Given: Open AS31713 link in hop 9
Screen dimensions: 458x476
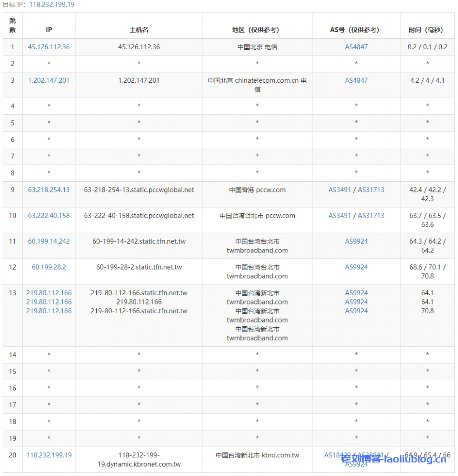Looking at the screenshot, I should click(x=371, y=190).
